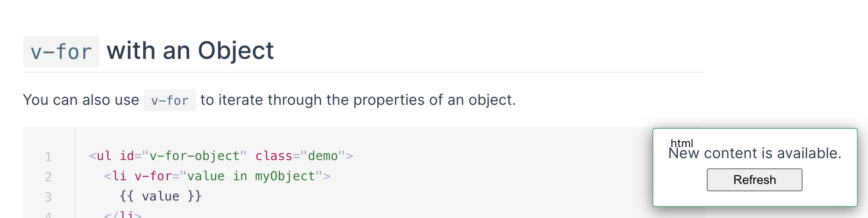Click the v-for code badge in heading
This screenshot has width=868, height=218.
click(61, 52)
